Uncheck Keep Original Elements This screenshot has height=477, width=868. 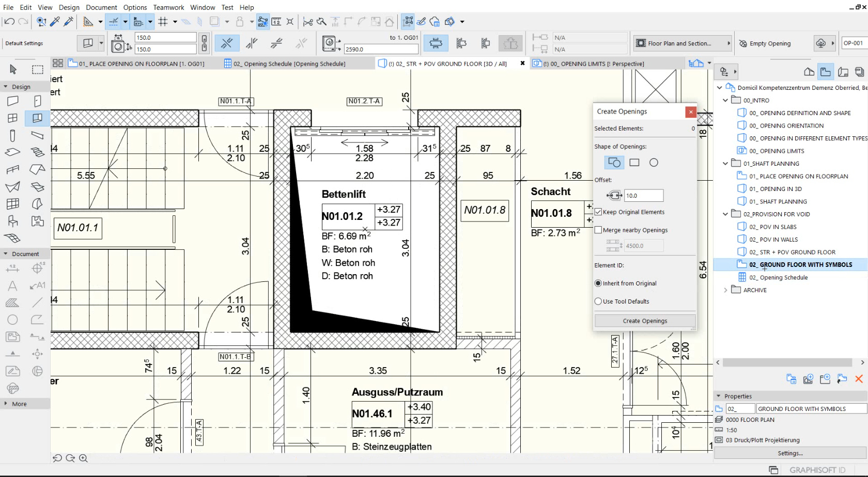pos(598,212)
